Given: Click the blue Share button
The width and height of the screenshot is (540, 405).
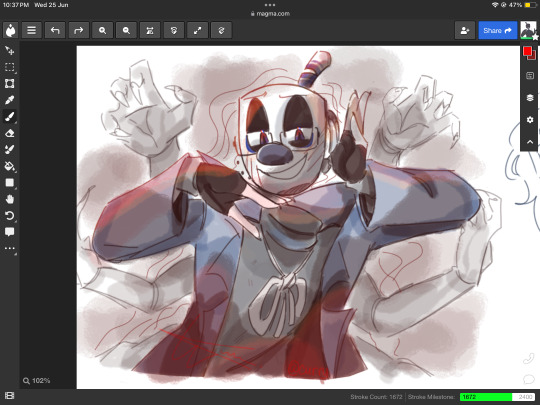Looking at the screenshot, I should 498,30.
